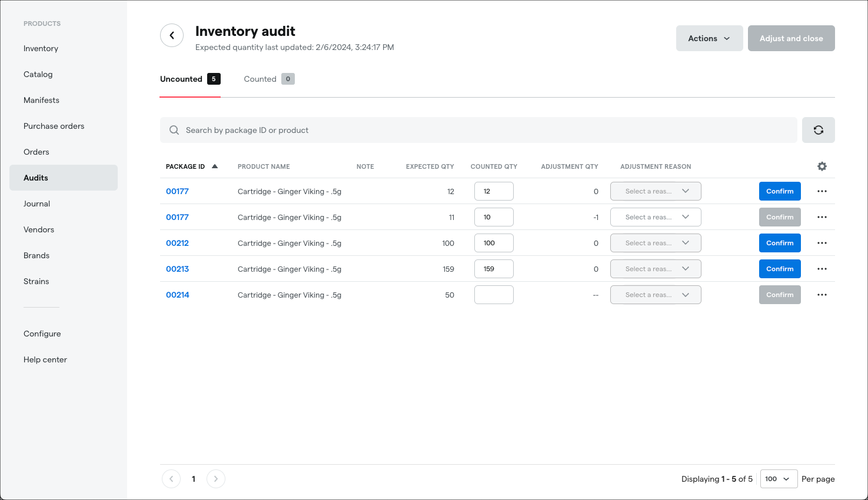Click the Adjustment Qty column header

[570, 166]
